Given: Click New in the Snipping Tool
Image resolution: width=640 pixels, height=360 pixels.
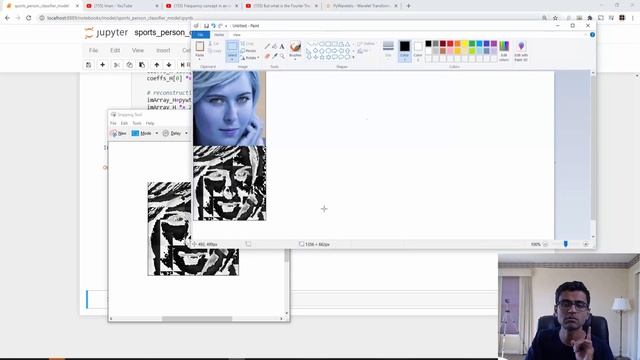Looking at the screenshot, I should pos(118,133).
